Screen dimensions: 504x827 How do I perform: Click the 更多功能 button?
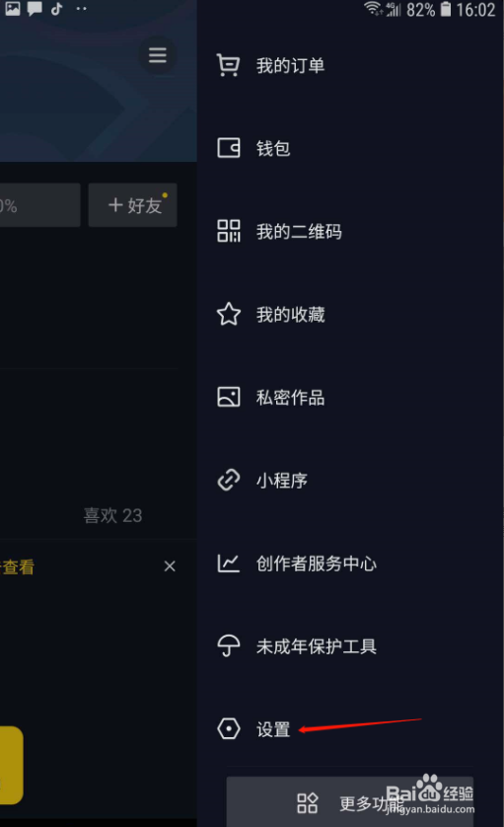click(349, 801)
